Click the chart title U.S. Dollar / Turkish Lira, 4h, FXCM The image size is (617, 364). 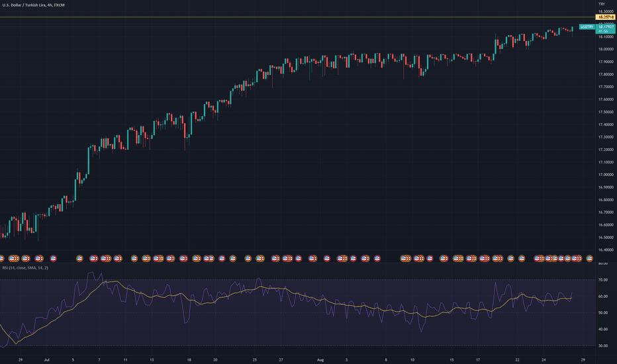coord(34,5)
